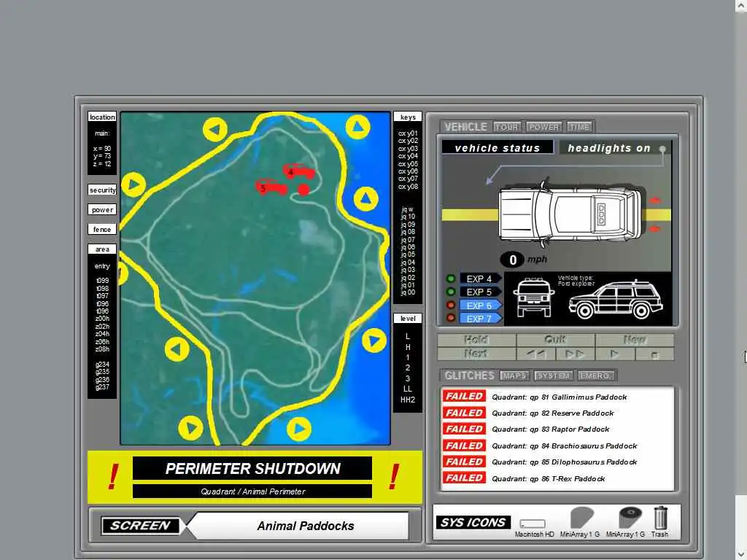Click the Hold button
The image size is (747, 560).
476,340
